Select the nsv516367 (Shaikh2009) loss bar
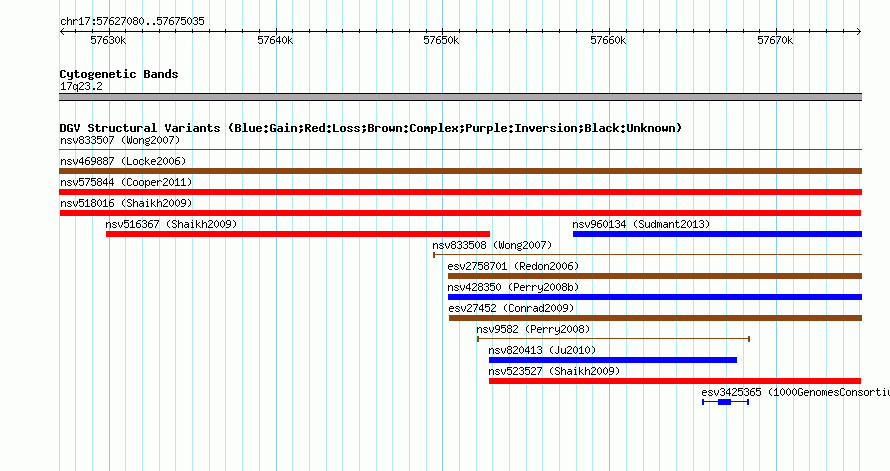This screenshot has height=471, width=890. pos(298,234)
